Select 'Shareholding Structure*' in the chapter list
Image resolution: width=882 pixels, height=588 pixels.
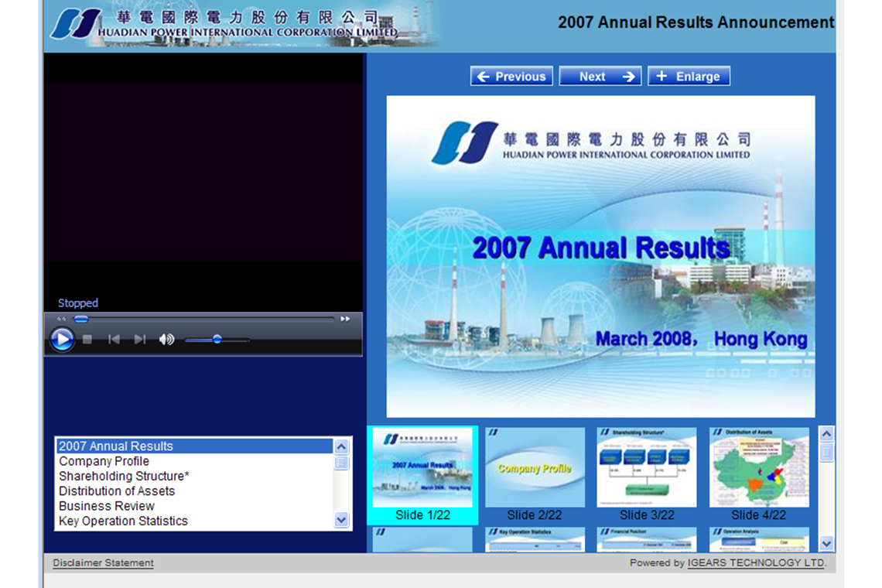coord(195,476)
